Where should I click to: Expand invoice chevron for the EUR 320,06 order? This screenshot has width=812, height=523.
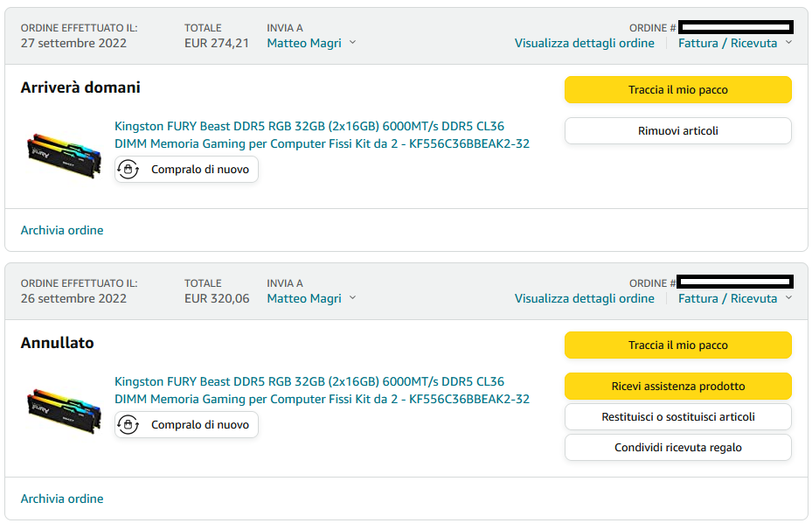(x=788, y=298)
